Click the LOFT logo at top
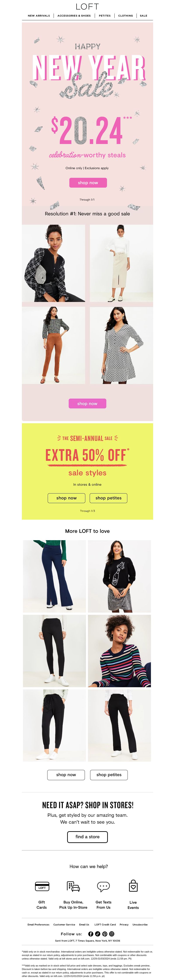The image size is (175, 980). tap(87, 7)
